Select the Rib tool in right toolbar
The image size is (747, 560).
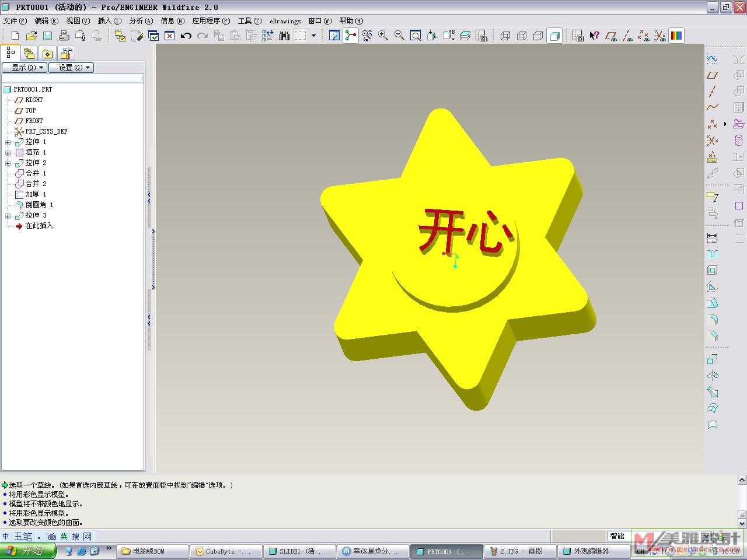(x=712, y=287)
